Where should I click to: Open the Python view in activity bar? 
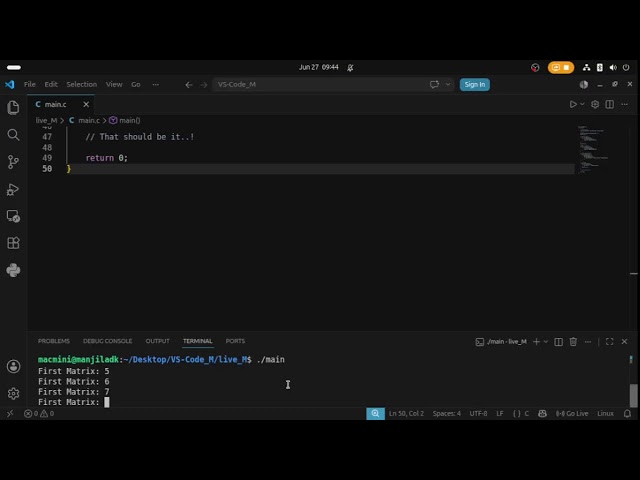coord(13,270)
